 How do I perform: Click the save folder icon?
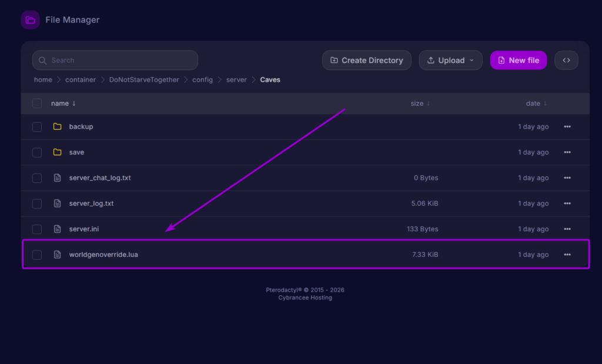57,152
